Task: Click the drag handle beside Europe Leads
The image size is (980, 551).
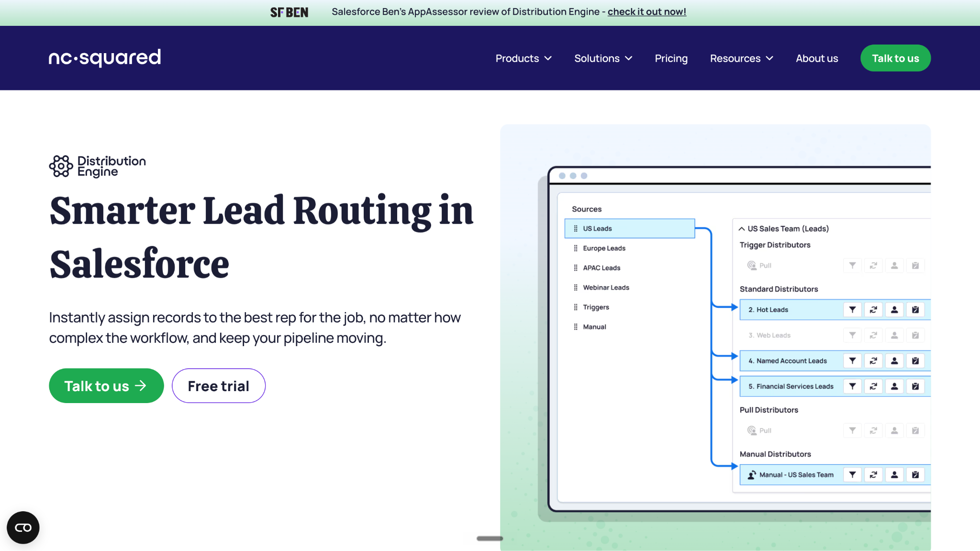Action: tap(576, 248)
